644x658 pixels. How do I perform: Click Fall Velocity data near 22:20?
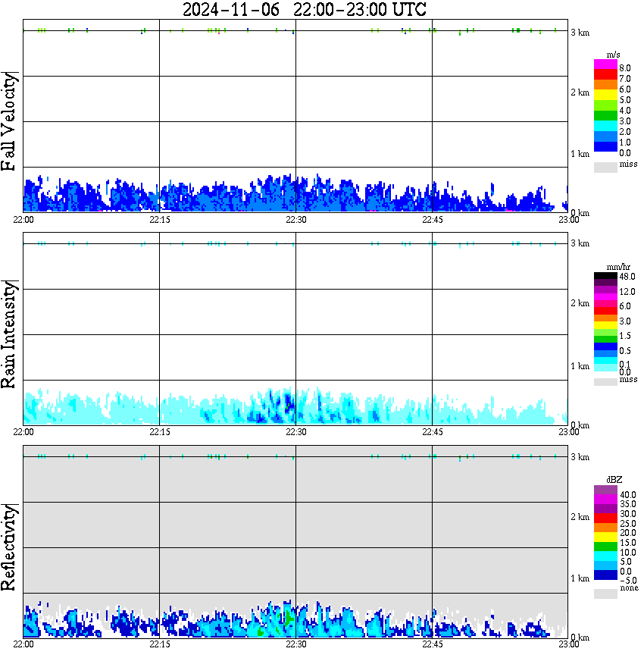pyautogui.click(x=205, y=199)
